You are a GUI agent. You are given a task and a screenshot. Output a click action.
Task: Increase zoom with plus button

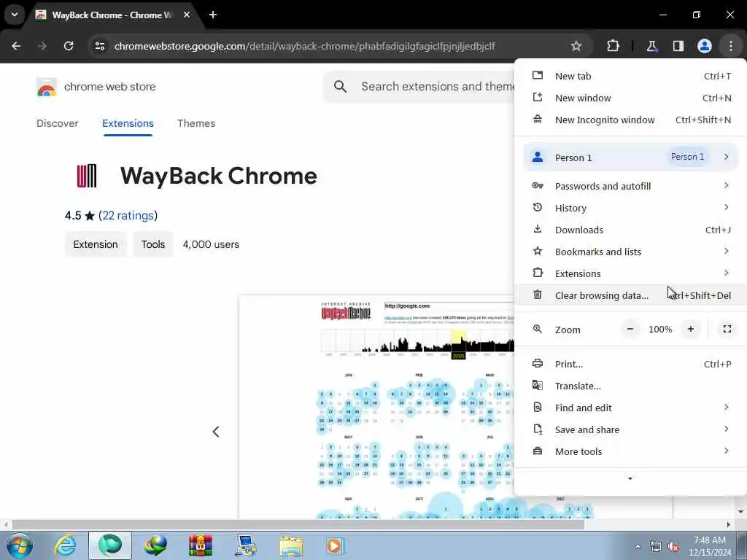(690, 329)
